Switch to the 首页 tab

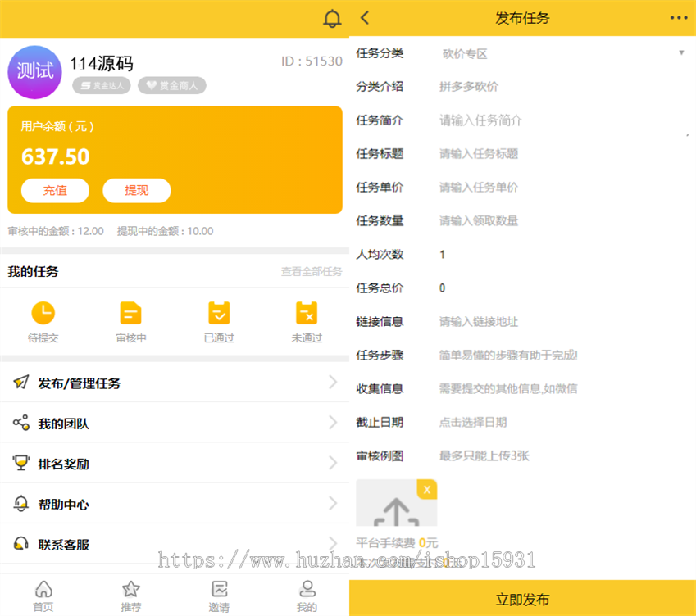point(43,596)
